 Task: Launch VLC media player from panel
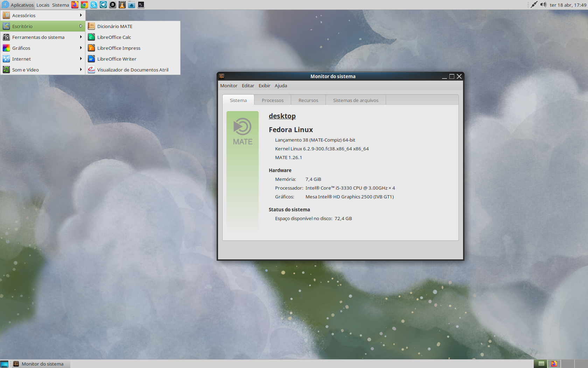(122, 5)
